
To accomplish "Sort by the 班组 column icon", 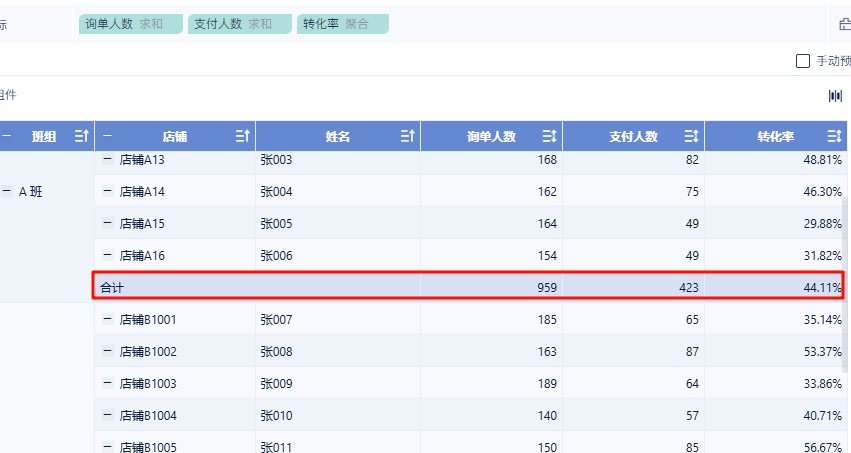I will 81,136.
